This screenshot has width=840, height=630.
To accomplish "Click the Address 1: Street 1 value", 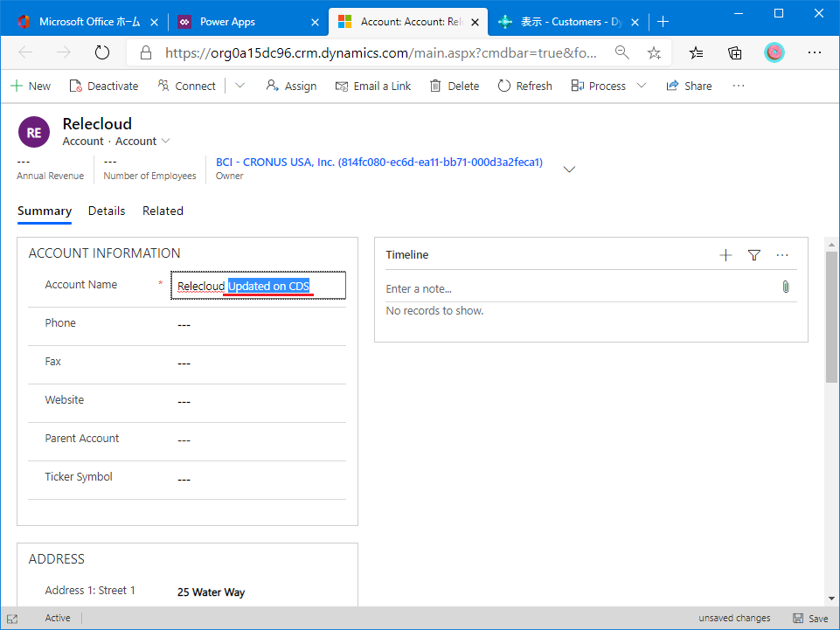I will coord(211,592).
